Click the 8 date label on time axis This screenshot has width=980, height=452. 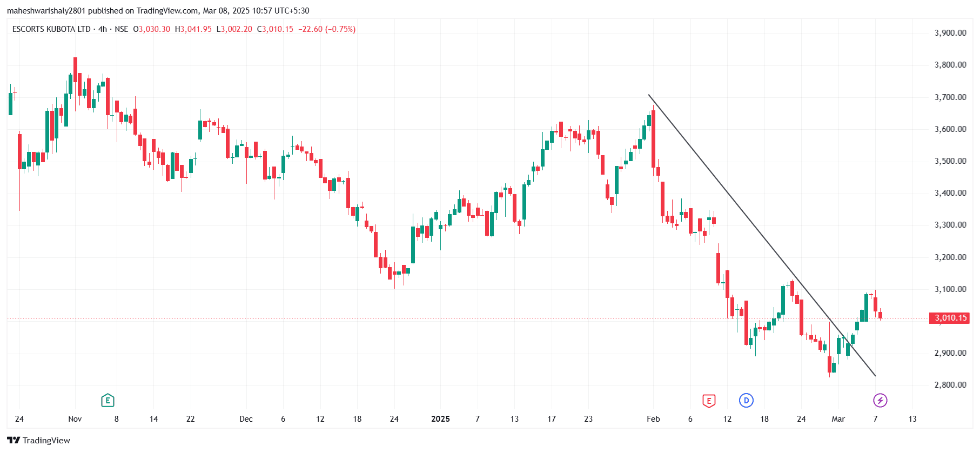tap(117, 419)
